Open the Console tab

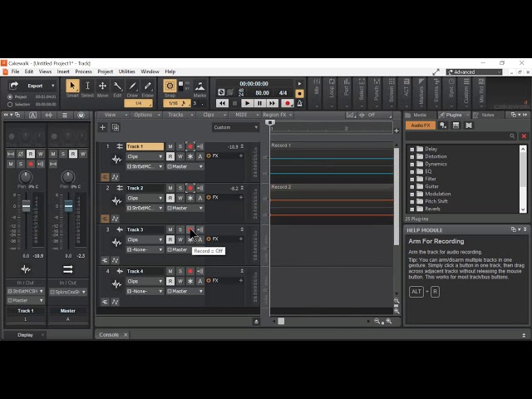(109, 334)
